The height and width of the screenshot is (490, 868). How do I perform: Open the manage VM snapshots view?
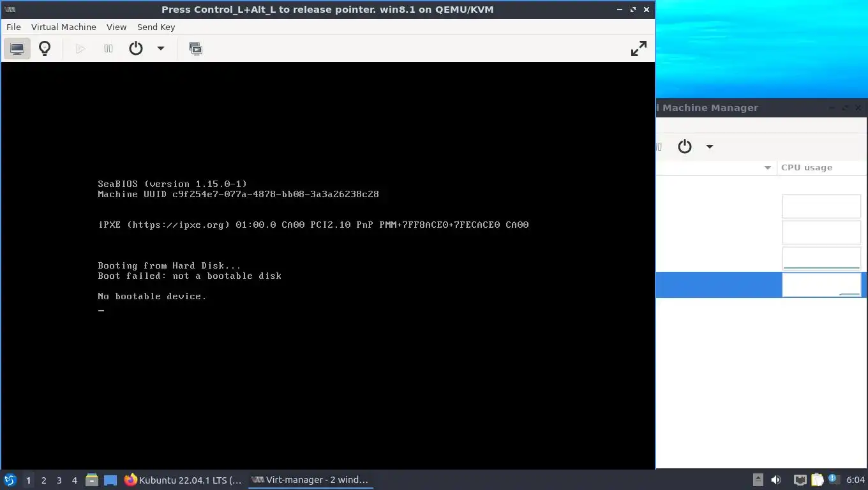195,48
